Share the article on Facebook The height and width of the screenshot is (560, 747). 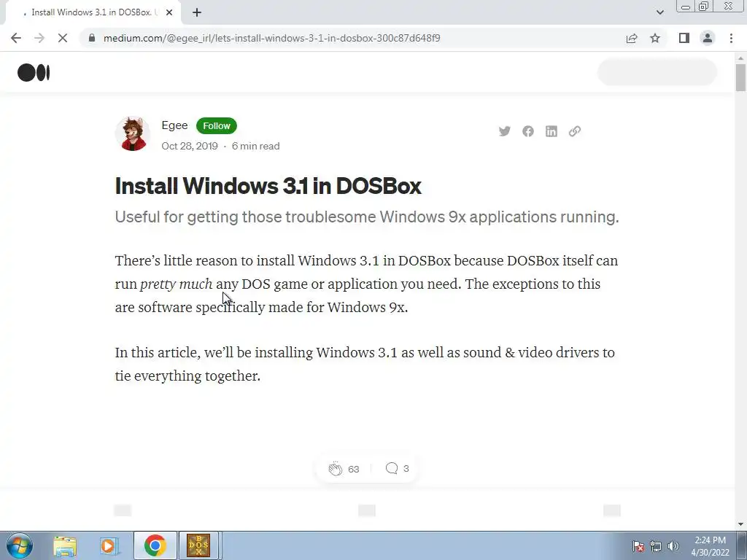[528, 131]
